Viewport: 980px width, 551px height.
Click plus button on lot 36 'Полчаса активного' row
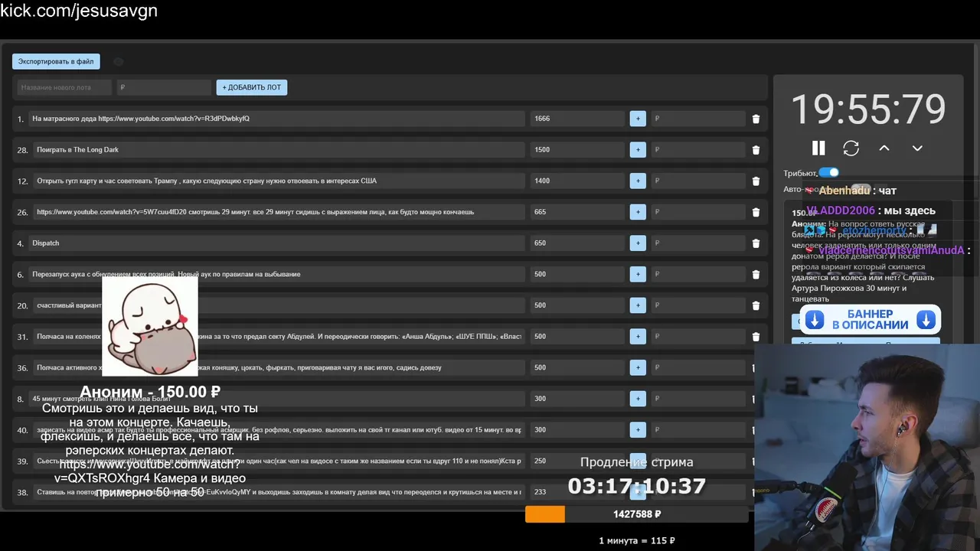click(x=638, y=367)
